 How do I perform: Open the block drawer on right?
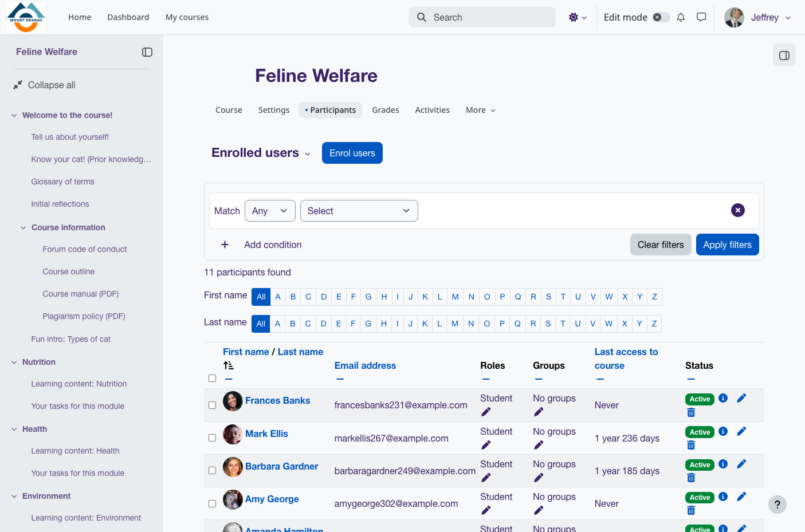[x=784, y=56]
